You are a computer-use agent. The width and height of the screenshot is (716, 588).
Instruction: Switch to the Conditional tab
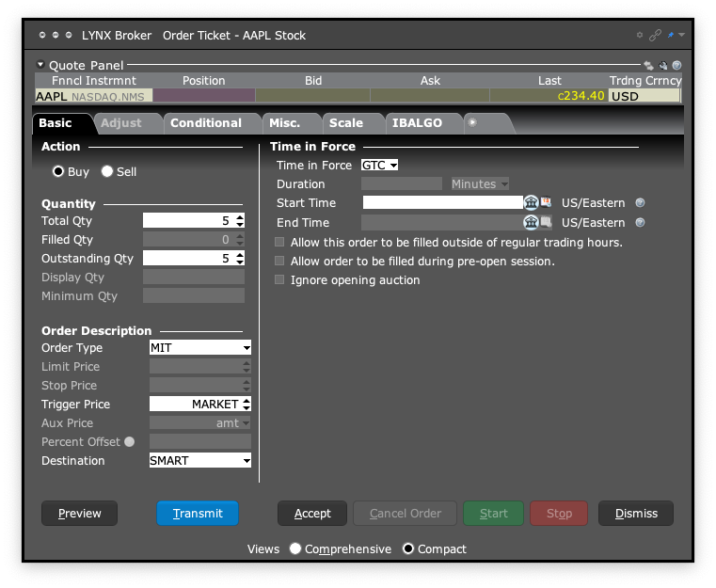pyautogui.click(x=206, y=123)
